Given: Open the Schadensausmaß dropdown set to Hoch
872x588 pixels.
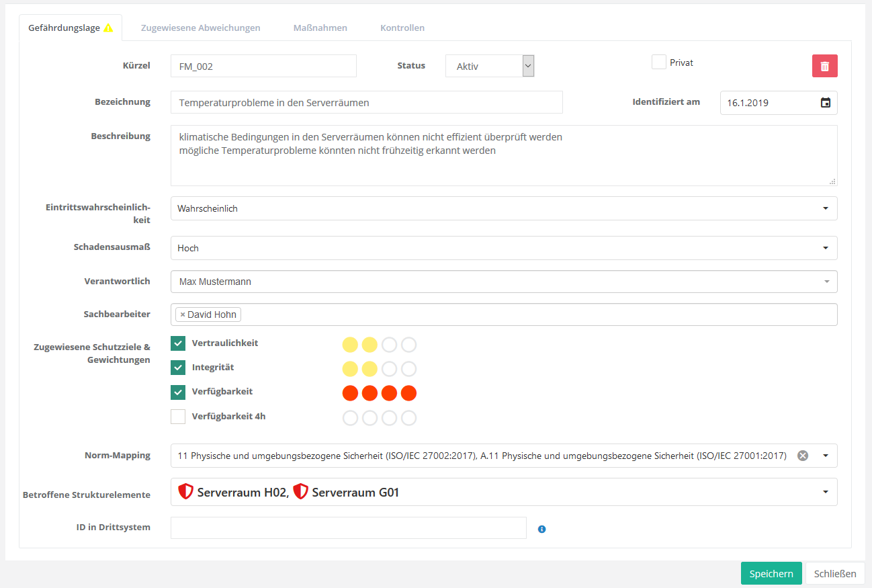Looking at the screenshot, I should [503, 248].
